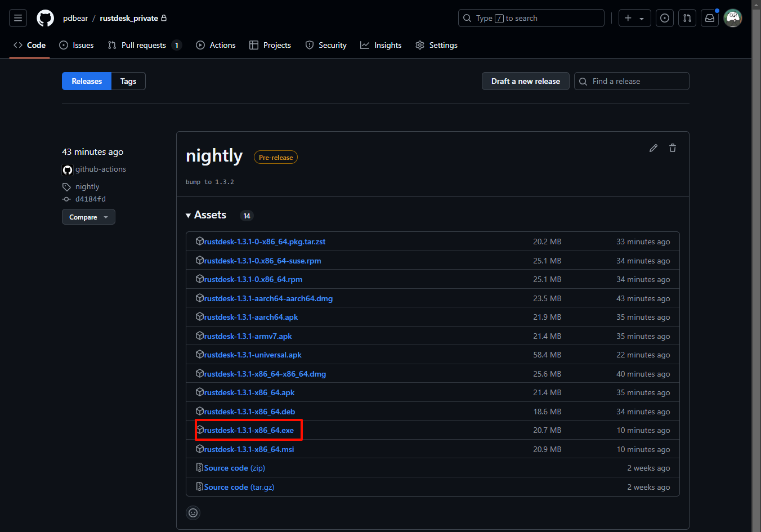Image resolution: width=761 pixels, height=532 pixels.
Task: Open the issues shortcut icon in header
Action: click(x=665, y=18)
